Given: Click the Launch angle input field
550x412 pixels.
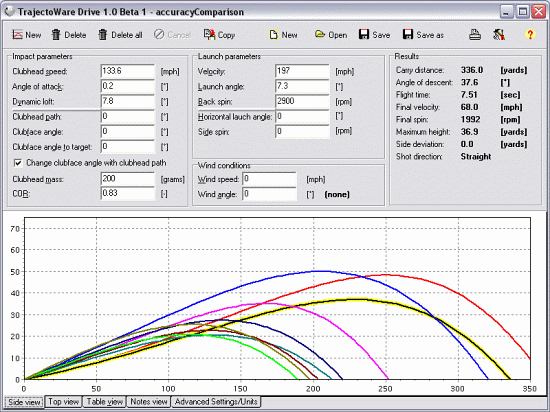Looking at the screenshot, I should (302, 86).
